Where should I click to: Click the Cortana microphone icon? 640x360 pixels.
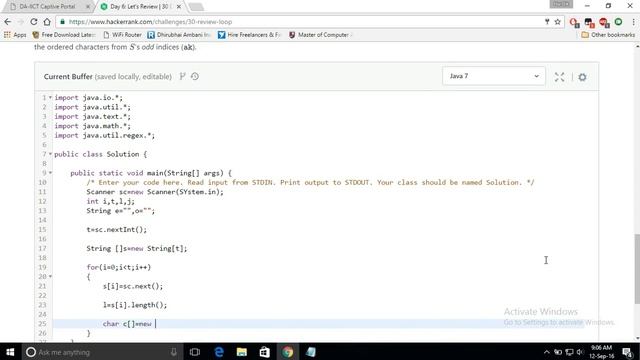tap(173, 352)
